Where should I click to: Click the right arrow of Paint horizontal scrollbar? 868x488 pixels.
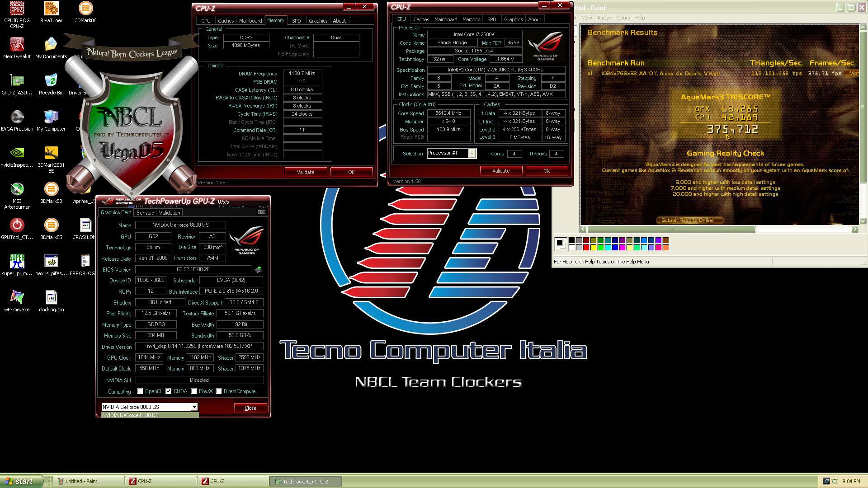point(854,229)
